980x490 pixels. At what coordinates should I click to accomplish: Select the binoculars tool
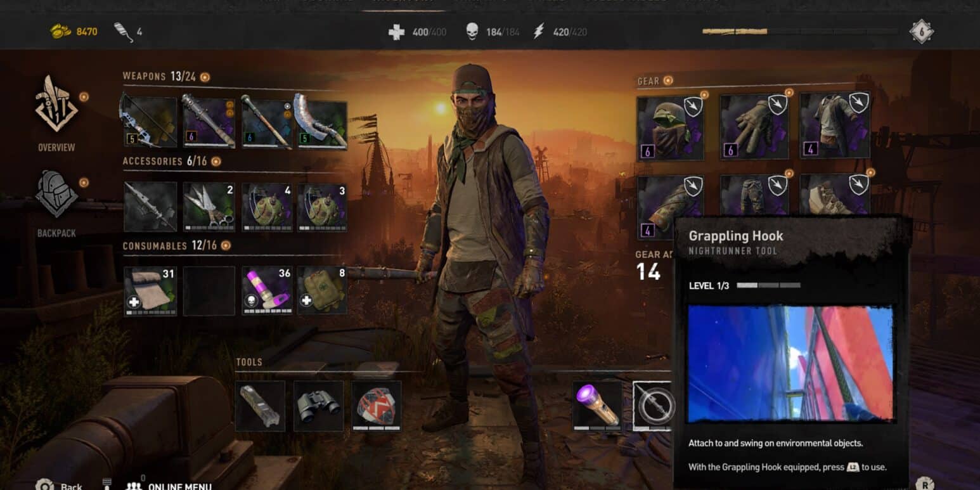(318, 406)
